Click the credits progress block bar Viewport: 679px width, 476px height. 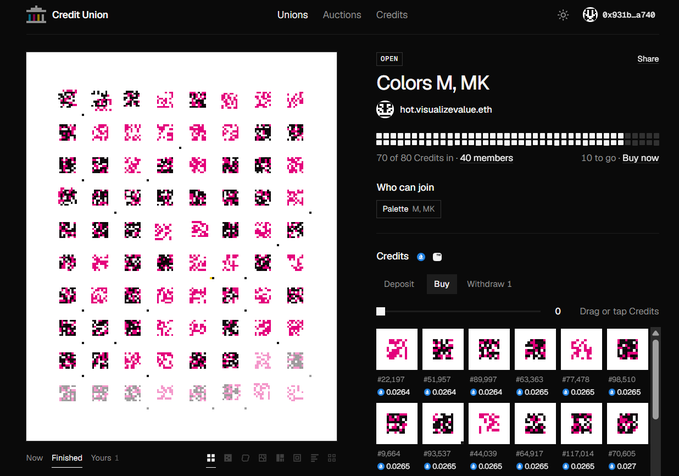(x=517, y=139)
